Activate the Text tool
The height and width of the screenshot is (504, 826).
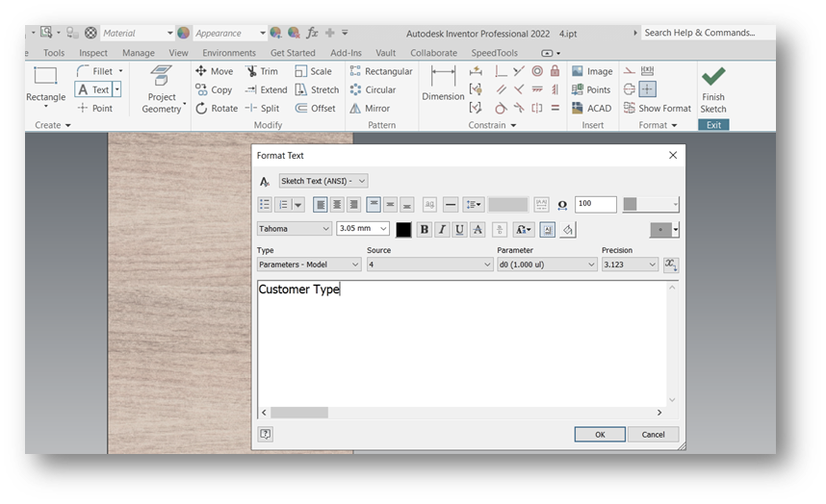93,89
